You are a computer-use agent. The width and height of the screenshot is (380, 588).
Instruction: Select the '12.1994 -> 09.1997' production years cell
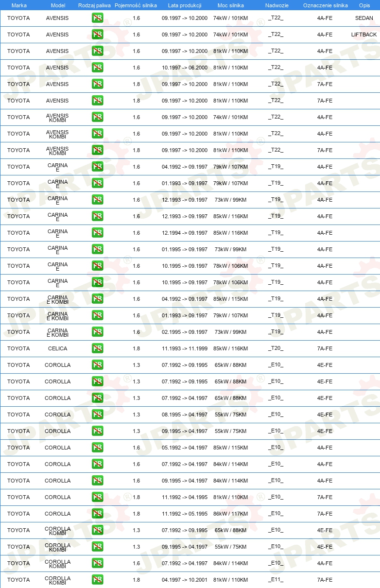click(185, 233)
